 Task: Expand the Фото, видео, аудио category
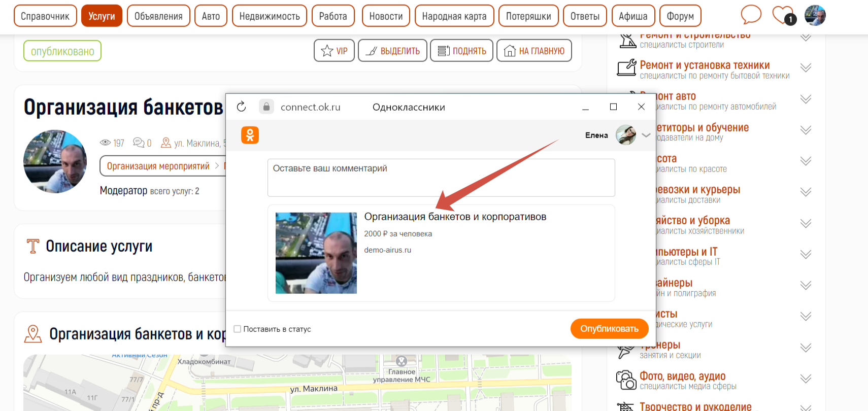806,379
